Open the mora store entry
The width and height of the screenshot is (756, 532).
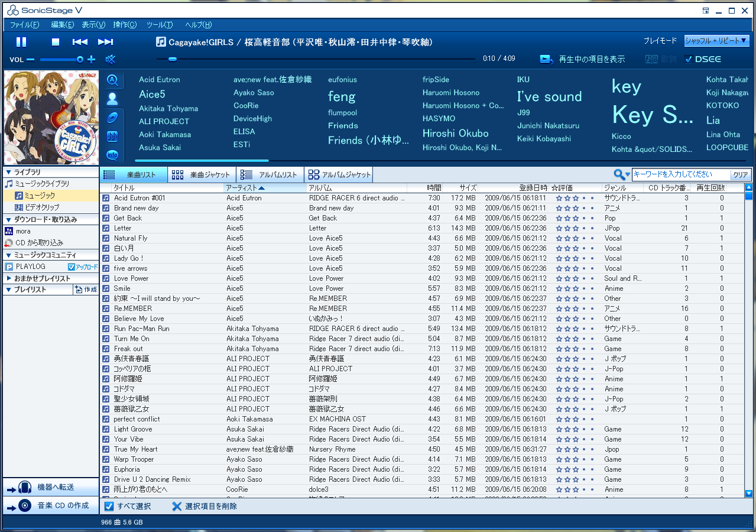point(23,231)
